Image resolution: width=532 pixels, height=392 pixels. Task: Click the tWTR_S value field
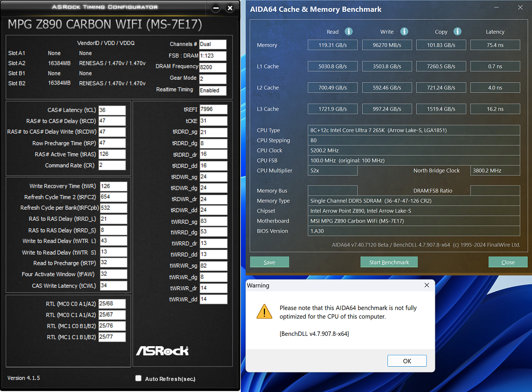[113, 252]
